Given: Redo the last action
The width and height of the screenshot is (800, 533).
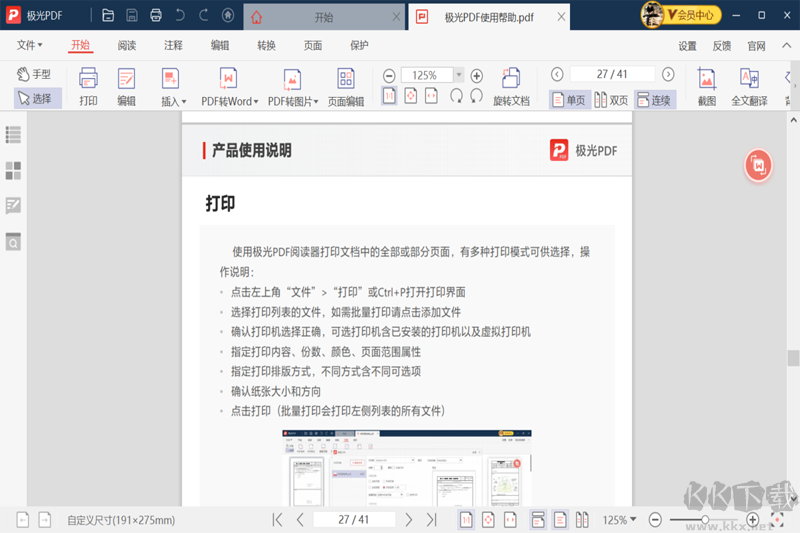Looking at the screenshot, I should click(204, 15).
